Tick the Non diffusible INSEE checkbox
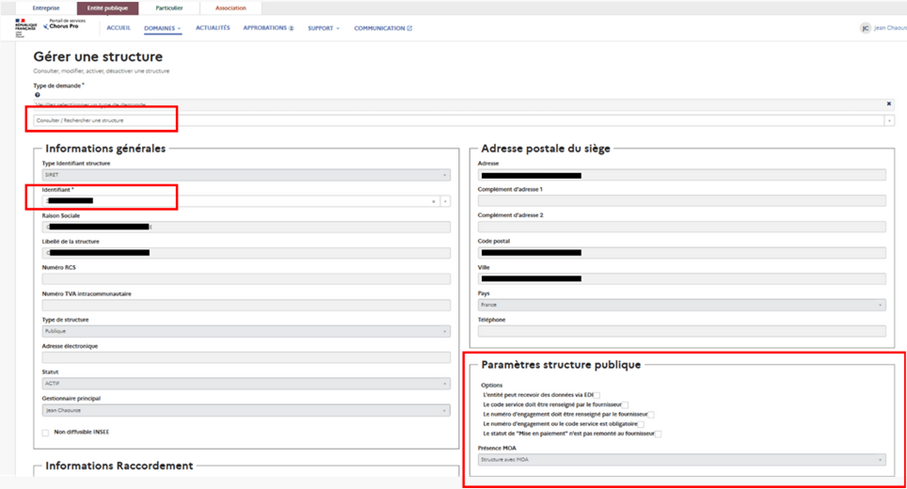907x489 pixels. [45, 433]
